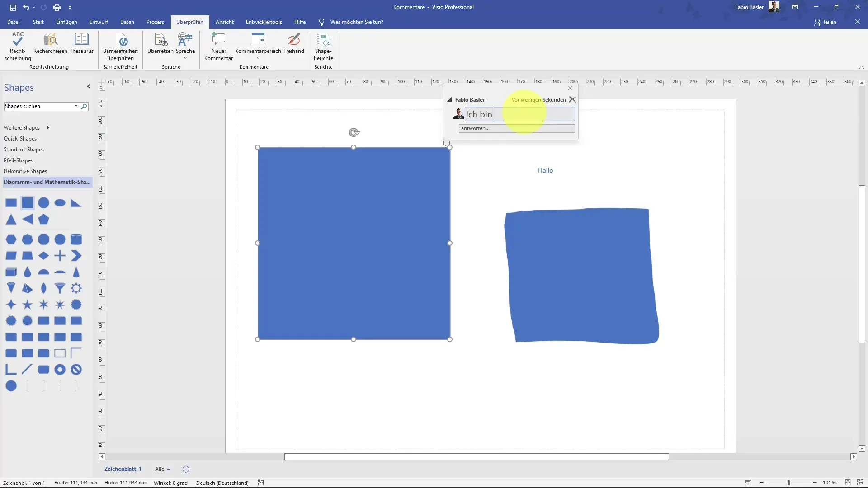Switch to the Entwurf tab
Viewport: 868px width, 488px height.
click(99, 22)
